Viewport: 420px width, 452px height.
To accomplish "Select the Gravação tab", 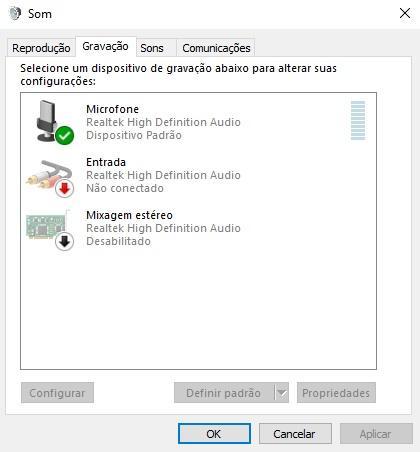I will (x=105, y=46).
